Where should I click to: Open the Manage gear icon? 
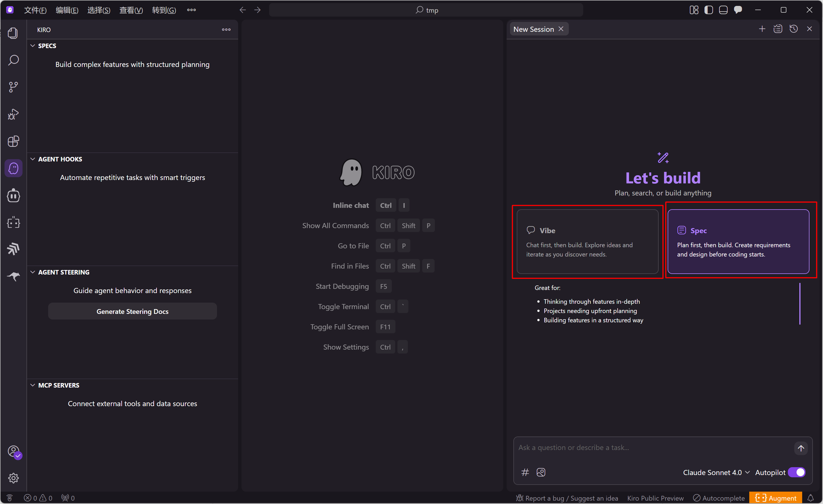pos(13,478)
